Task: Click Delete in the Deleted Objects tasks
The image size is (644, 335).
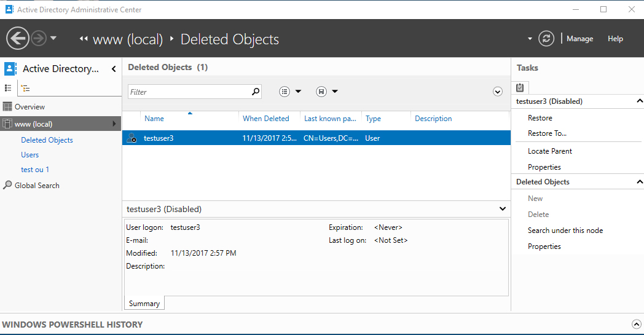Action: [x=538, y=214]
